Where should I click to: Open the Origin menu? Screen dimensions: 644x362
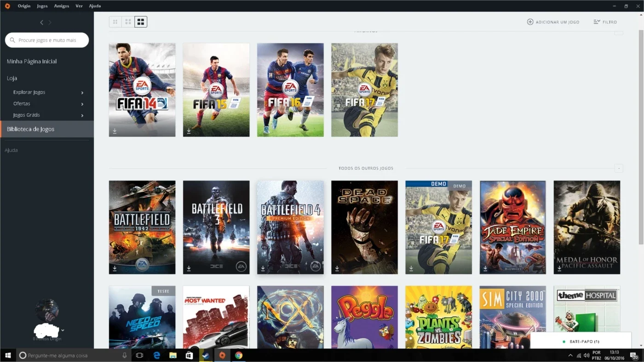[24, 6]
